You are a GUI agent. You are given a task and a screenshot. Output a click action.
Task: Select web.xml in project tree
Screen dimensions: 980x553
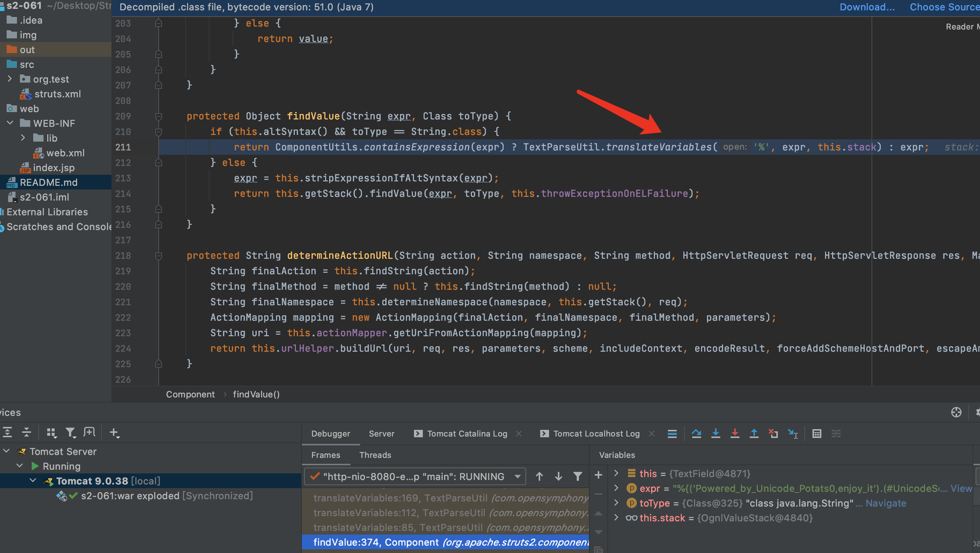click(x=65, y=153)
